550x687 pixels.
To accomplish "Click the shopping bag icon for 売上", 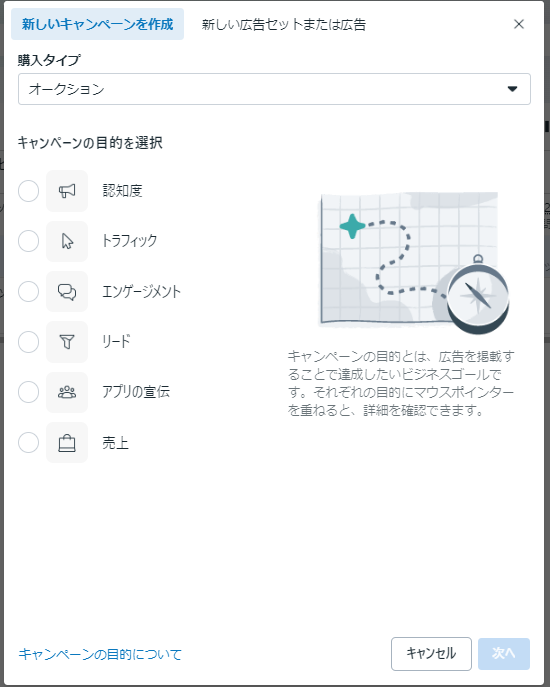I will [67, 443].
